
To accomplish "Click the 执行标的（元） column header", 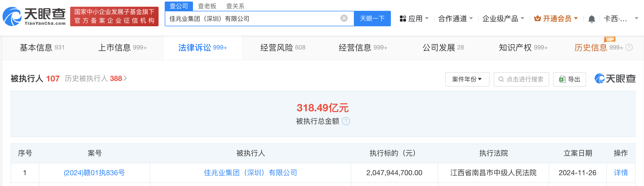I will [x=394, y=153].
